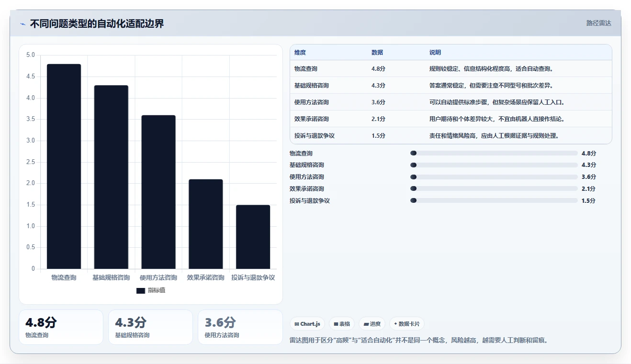Click the footer note about 雷达图

point(419,341)
